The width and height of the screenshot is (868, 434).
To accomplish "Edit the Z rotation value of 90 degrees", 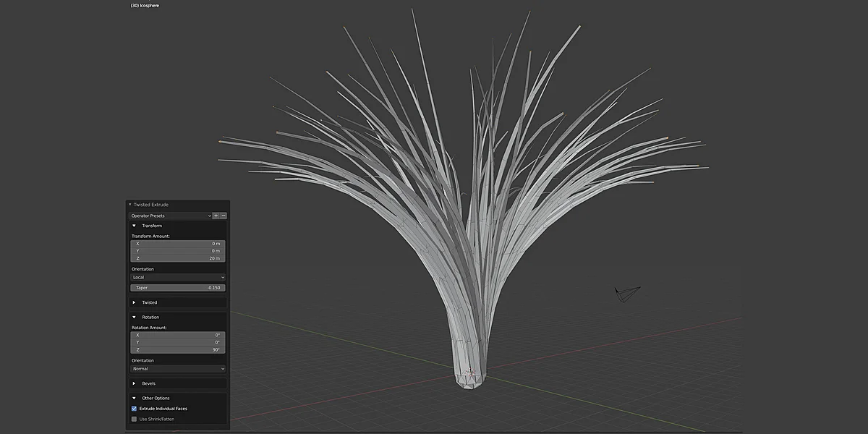I will pos(177,349).
